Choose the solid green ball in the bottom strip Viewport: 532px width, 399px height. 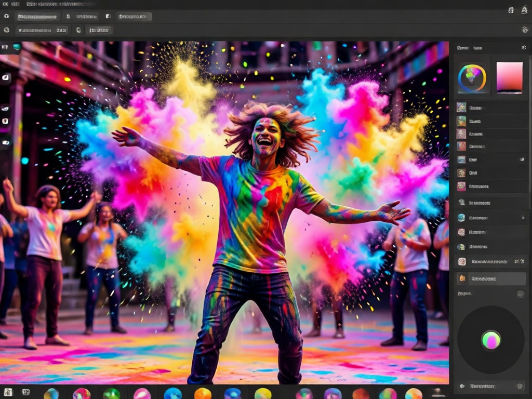112,394
